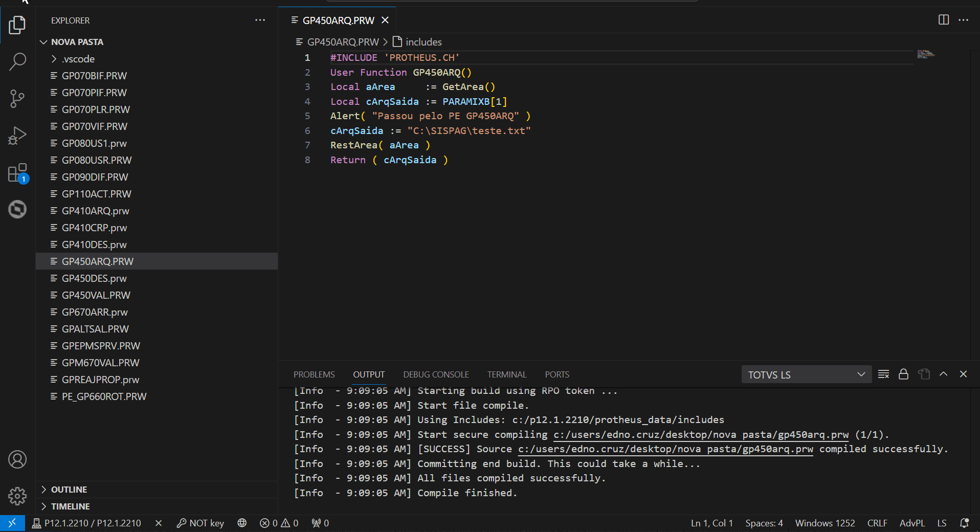Click the NOT key status item
The width and height of the screenshot is (980, 532).
click(201, 523)
